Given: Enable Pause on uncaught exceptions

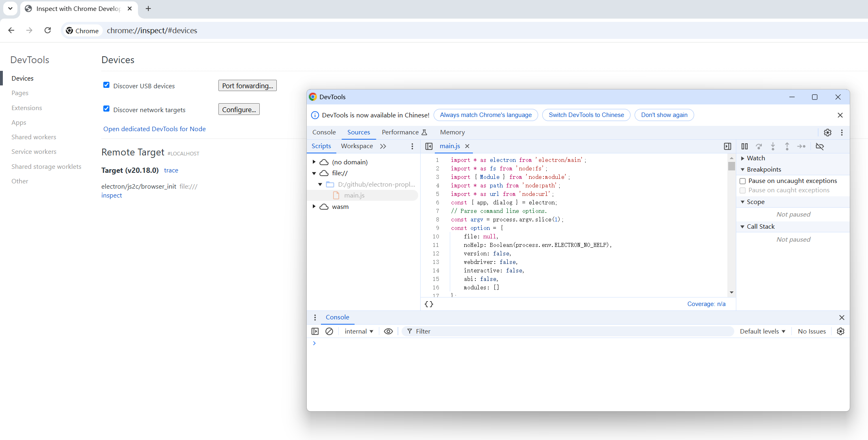Looking at the screenshot, I should (x=742, y=181).
